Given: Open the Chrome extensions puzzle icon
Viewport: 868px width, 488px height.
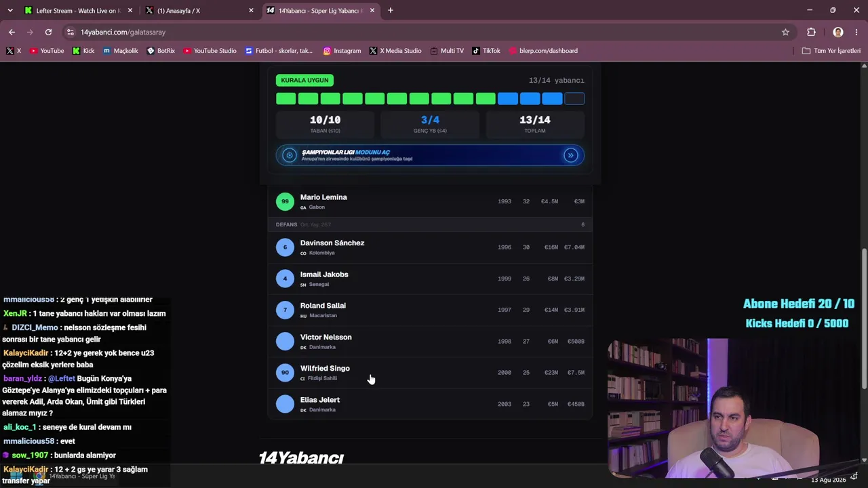Looking at the screenshot, I should (811, 32).
